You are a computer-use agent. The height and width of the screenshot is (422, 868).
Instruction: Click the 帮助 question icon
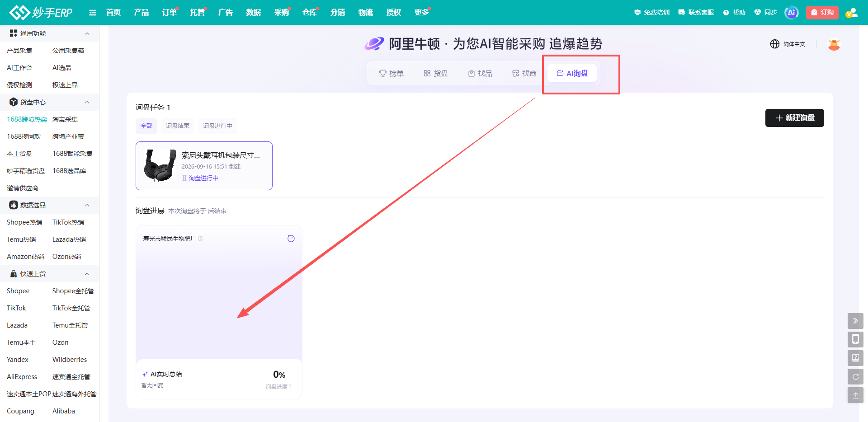pyautogui.click(x=726, y=13)
